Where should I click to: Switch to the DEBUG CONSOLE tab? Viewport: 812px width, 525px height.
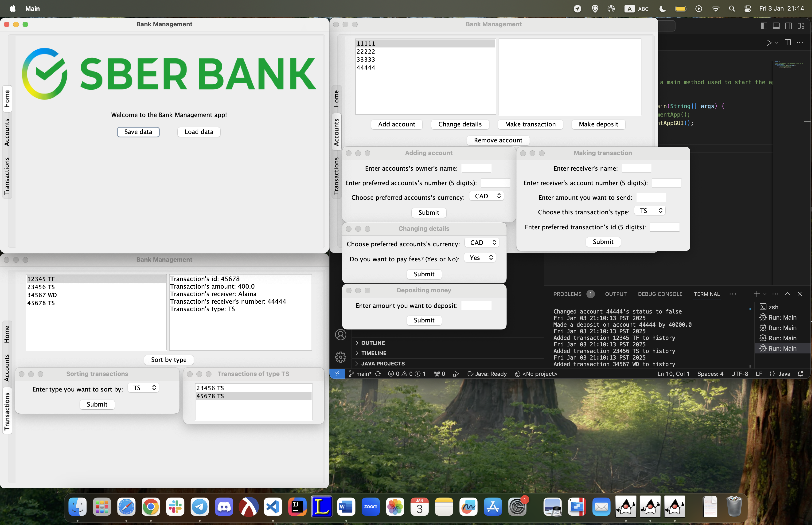tap(660, 294)
